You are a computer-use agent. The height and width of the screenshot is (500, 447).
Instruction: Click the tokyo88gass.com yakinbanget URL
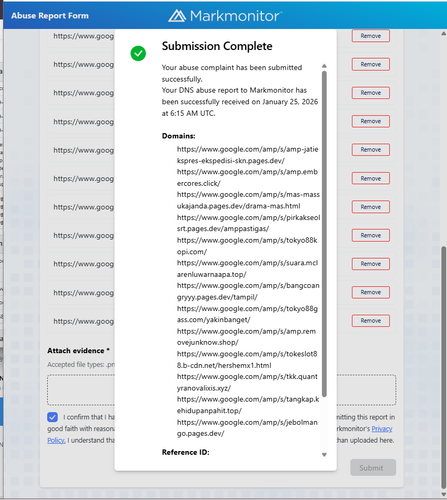coord(247,314)
